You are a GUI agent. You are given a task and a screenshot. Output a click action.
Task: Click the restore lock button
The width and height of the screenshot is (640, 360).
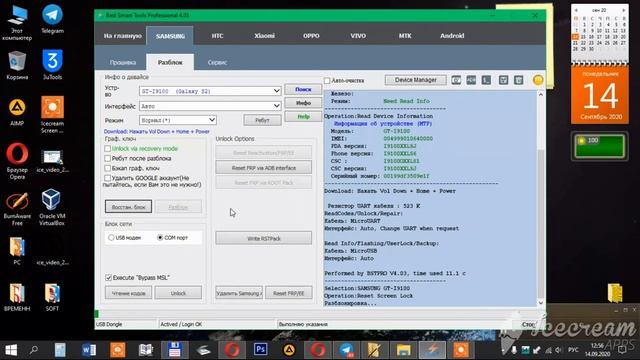pos(129,207)
